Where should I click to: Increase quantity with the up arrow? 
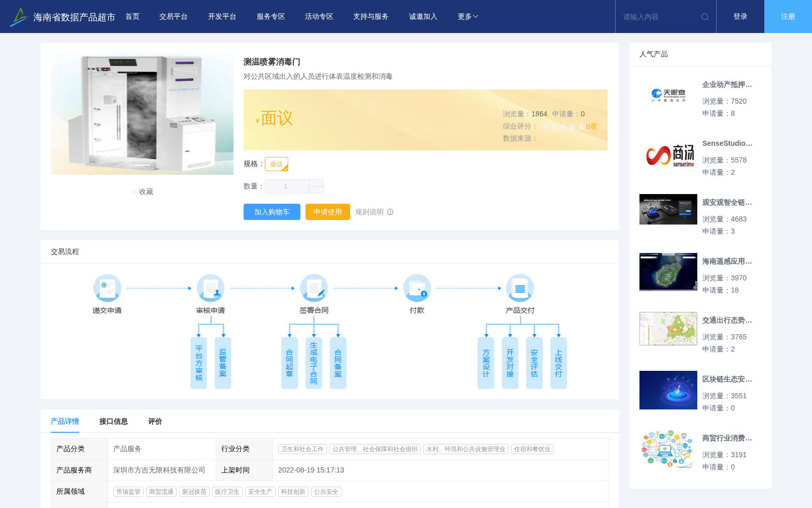pyautogui.click(x=317, y=183)
